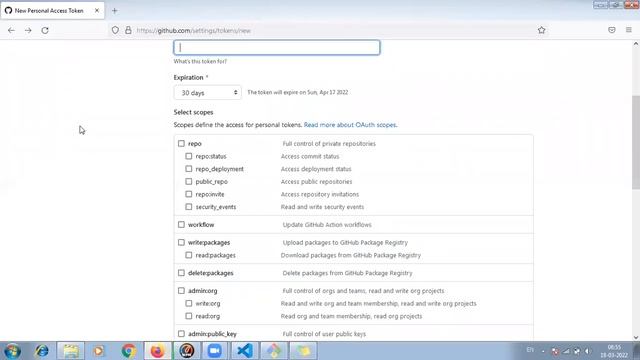640x360 pixels.
Task: Click the EN language indicator
Action: [x=530, y=350]
